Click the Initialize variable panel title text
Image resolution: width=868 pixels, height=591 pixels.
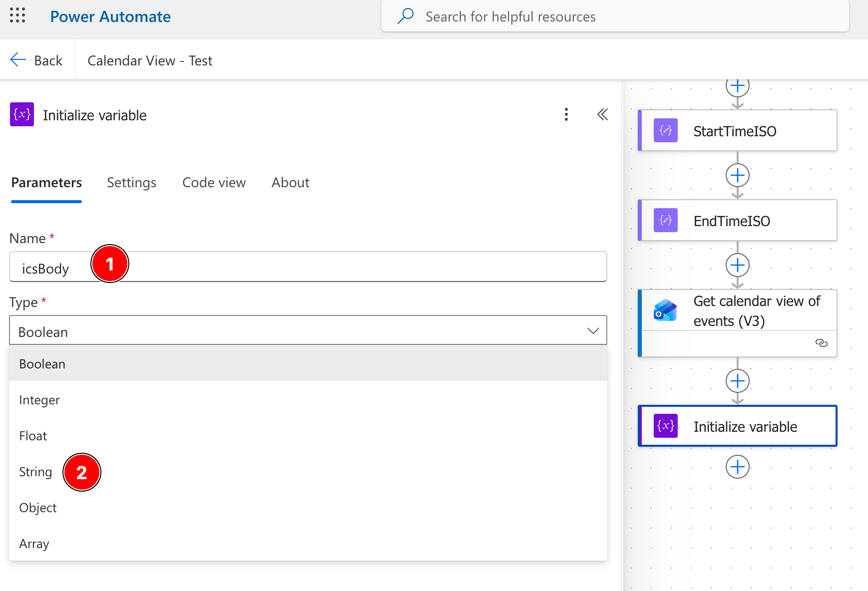(95, 115)
